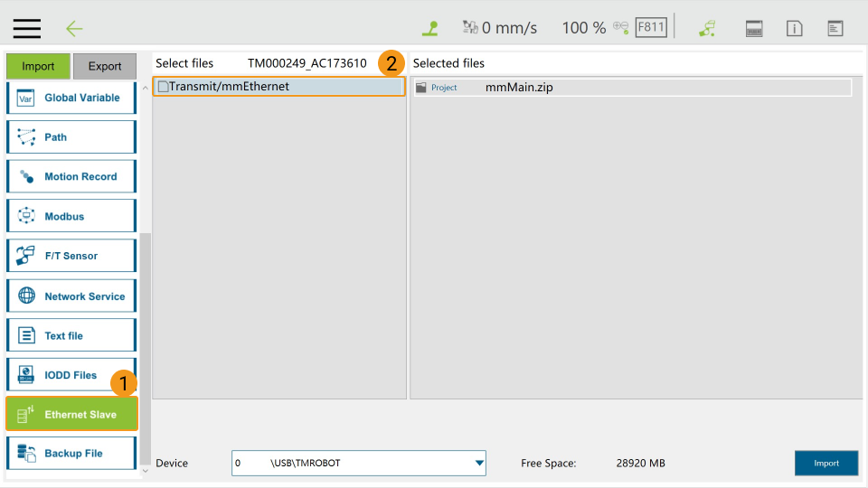Click the link icon next to 100 %

pyautogui.click(x=620, y=27)
